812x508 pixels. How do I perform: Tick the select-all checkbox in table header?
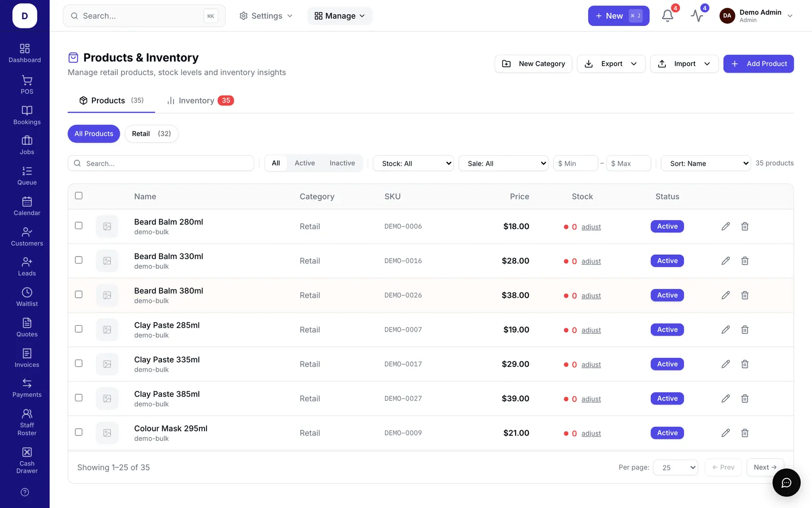(x=79, y=196)
